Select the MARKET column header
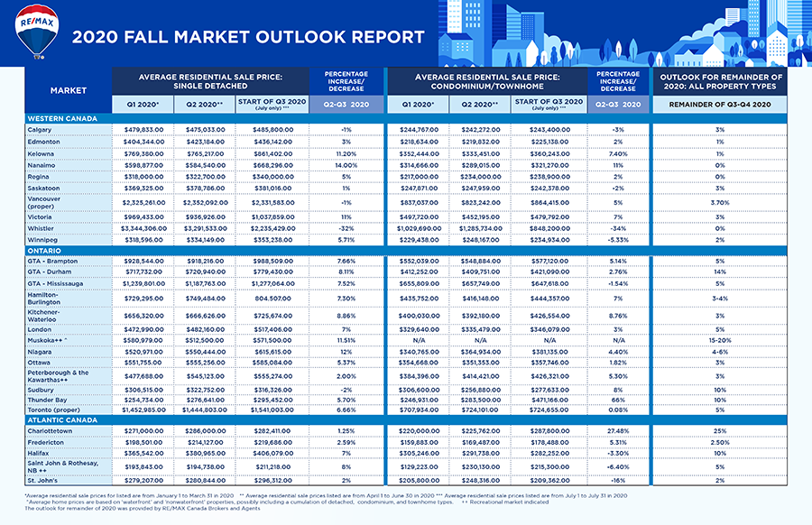This screenshot has width=812, height=525. pos(69,90)
